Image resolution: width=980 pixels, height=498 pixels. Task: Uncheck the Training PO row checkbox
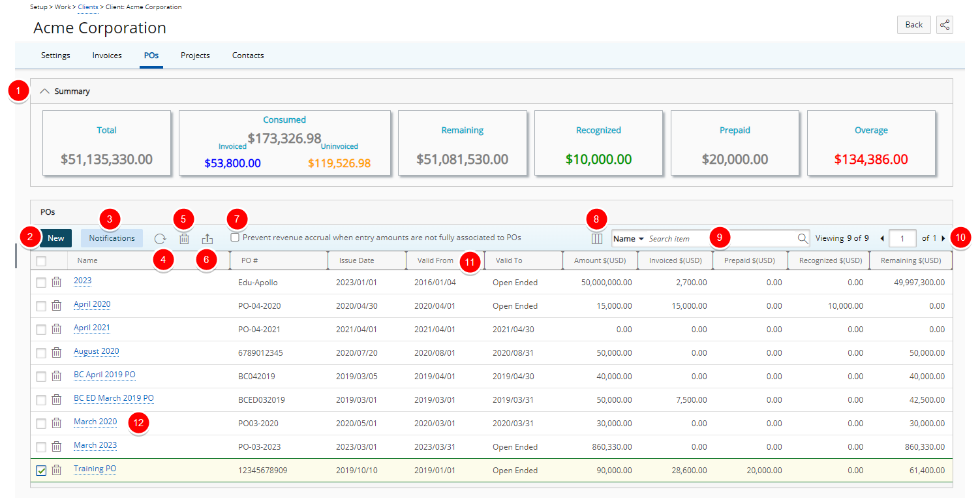[41, 471]
